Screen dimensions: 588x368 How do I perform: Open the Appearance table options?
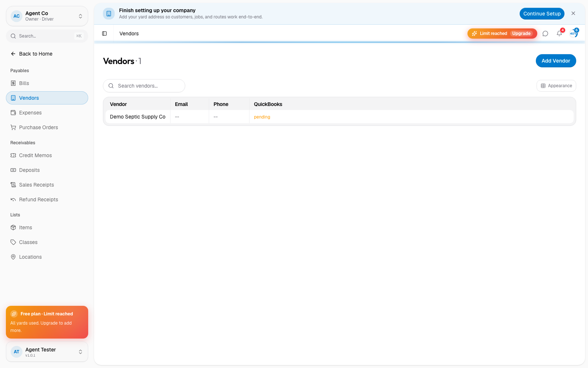click(x=556, y=86)
